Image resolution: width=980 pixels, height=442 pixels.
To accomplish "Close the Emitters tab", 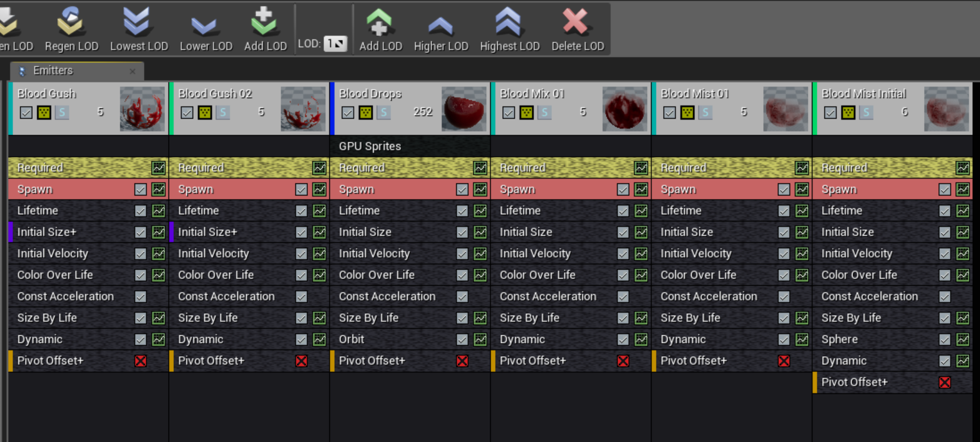I will tap(132, 71).
